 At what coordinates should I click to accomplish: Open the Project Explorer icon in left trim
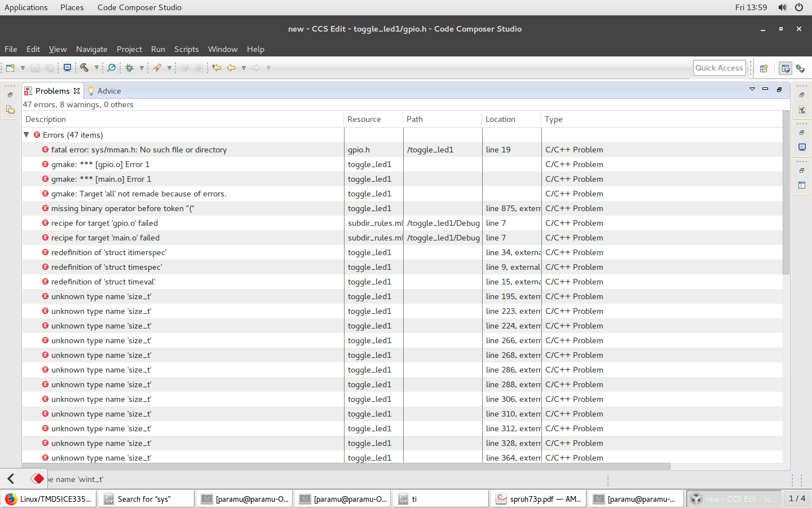click(10, 110)
